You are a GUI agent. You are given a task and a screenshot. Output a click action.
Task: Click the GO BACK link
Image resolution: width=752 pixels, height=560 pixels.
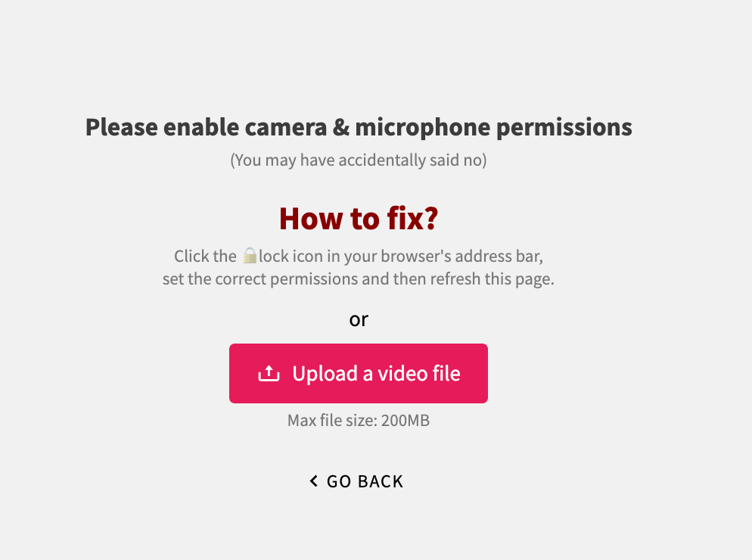(365, 481)
